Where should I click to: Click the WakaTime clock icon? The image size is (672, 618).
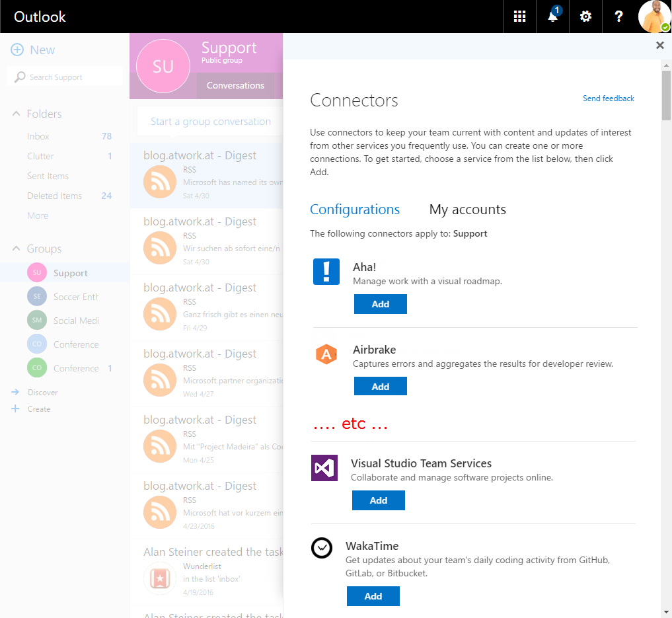point(322,548)
